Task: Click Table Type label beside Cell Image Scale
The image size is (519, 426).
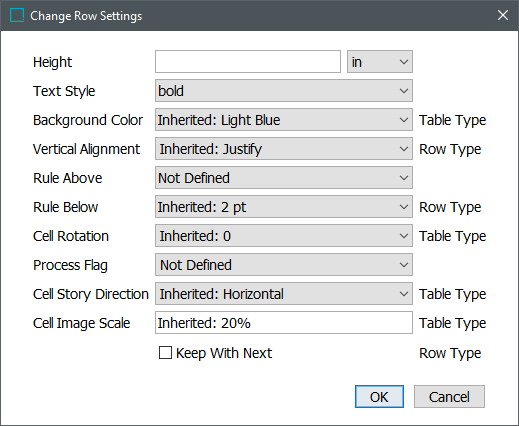Action: (452, 323)
